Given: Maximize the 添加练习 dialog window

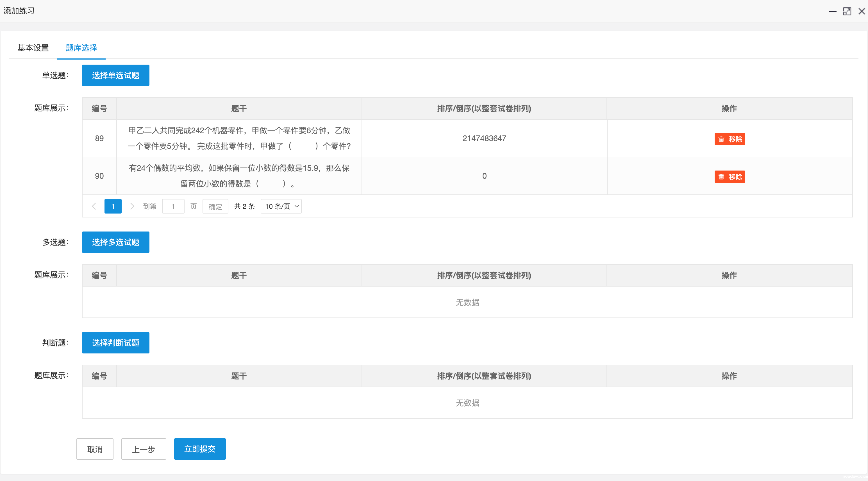Looking at the screenshot, I should 847,12.
